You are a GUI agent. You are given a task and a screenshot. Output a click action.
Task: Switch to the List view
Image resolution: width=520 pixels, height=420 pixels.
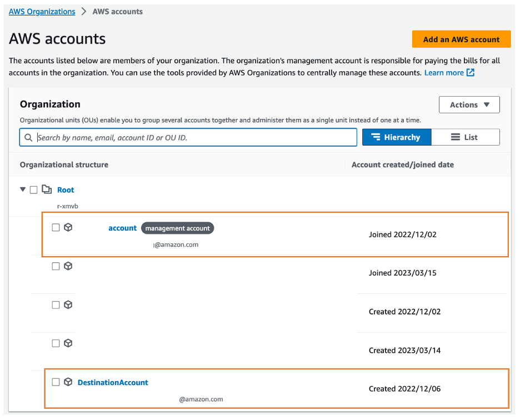click(466, 137)
